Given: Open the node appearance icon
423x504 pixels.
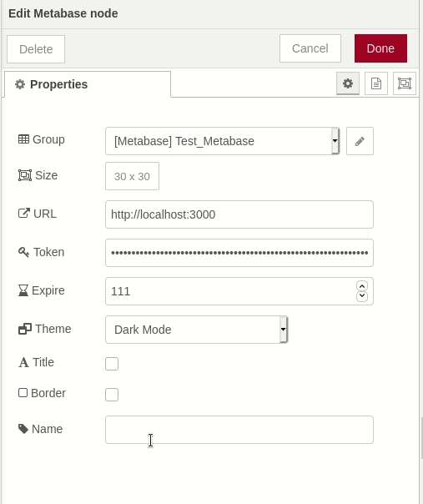Looking at the screenshot, I should click(405, 83).
